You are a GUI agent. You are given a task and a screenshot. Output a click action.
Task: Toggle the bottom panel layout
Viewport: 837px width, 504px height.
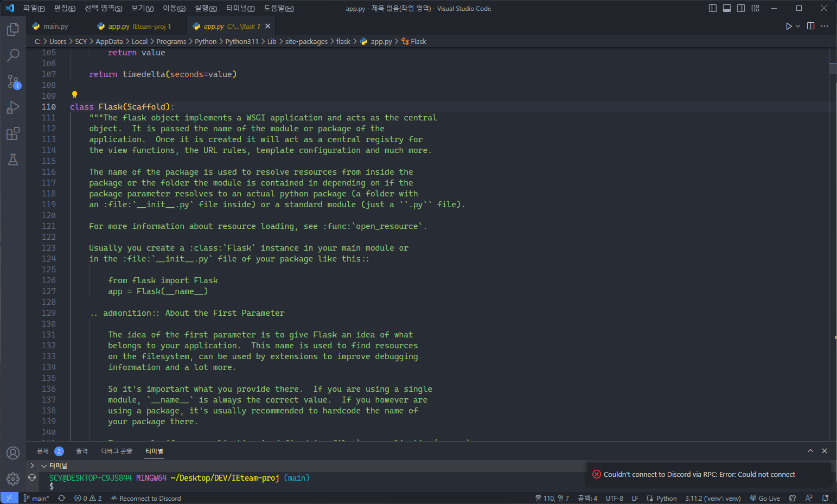[727, 8]
